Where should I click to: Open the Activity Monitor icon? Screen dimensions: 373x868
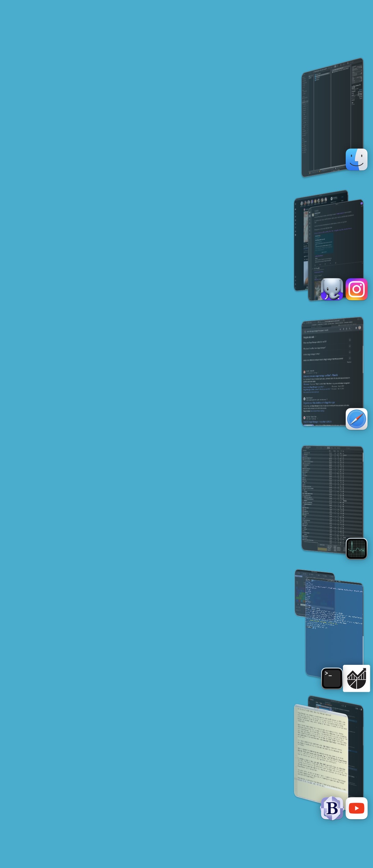point(356,549)
